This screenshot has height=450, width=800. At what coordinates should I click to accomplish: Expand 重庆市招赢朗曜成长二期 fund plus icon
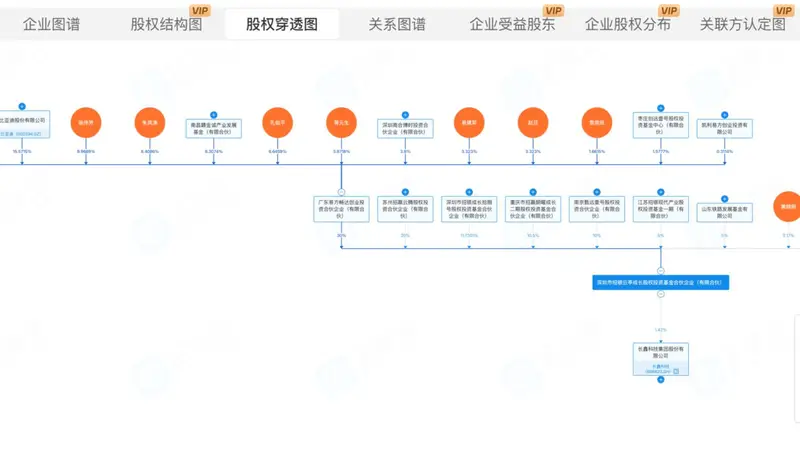pyautogui.click(x=533, y=192)
